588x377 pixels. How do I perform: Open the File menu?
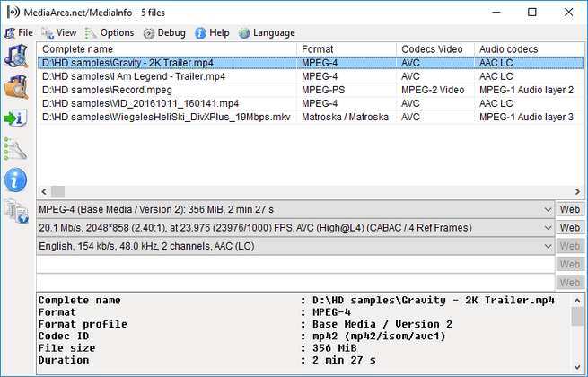coord(19,33)
